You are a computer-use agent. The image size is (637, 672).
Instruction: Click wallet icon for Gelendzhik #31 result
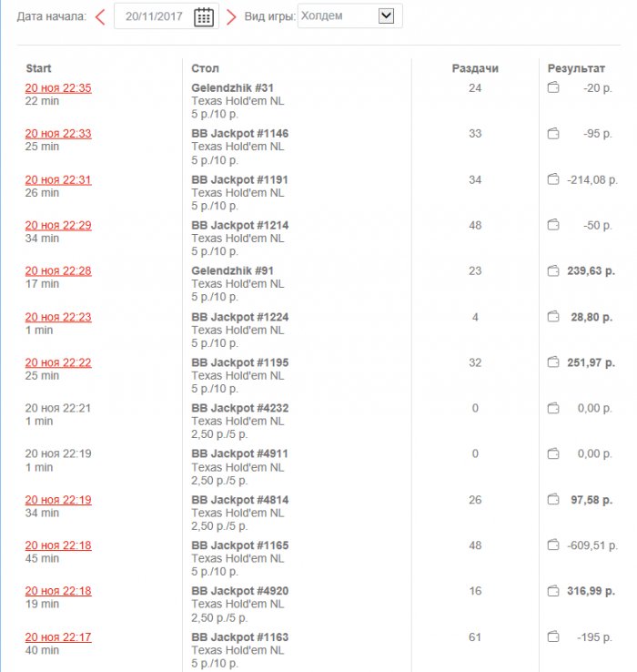552,88
